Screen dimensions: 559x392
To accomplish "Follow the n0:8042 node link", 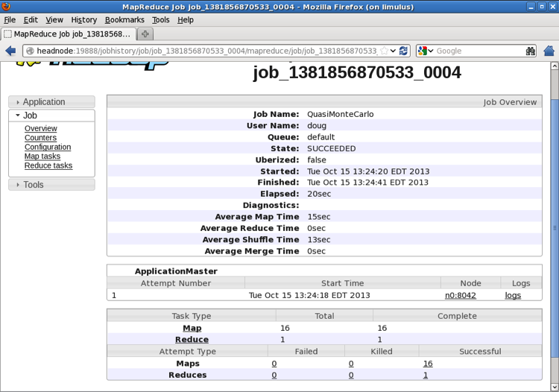I will [460, 295].
